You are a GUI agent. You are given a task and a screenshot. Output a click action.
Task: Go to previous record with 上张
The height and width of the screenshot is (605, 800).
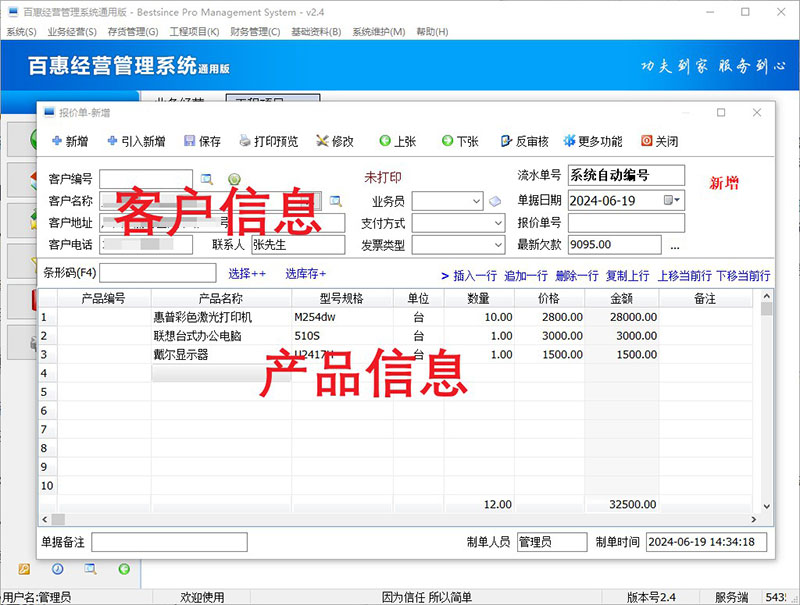398,142
